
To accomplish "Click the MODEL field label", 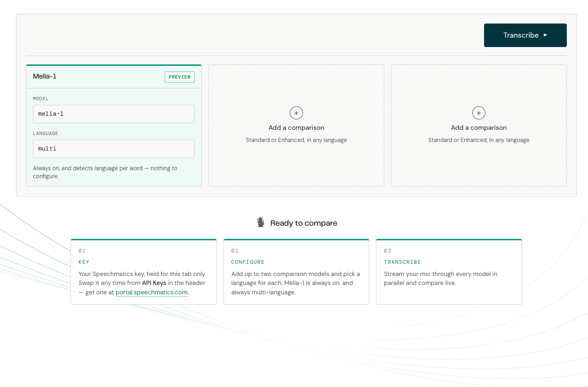I will point(41,99).
